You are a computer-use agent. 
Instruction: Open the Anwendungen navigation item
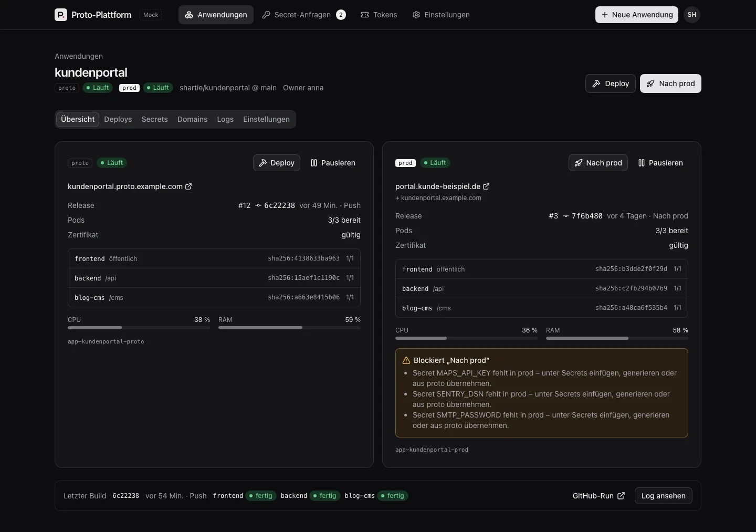216,15
